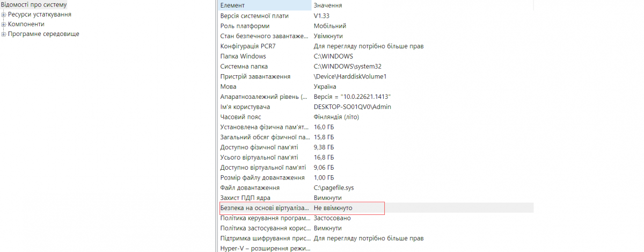Expand the Програмне середовище tree node
Screen dimensions: 644x252
[4, 34]
